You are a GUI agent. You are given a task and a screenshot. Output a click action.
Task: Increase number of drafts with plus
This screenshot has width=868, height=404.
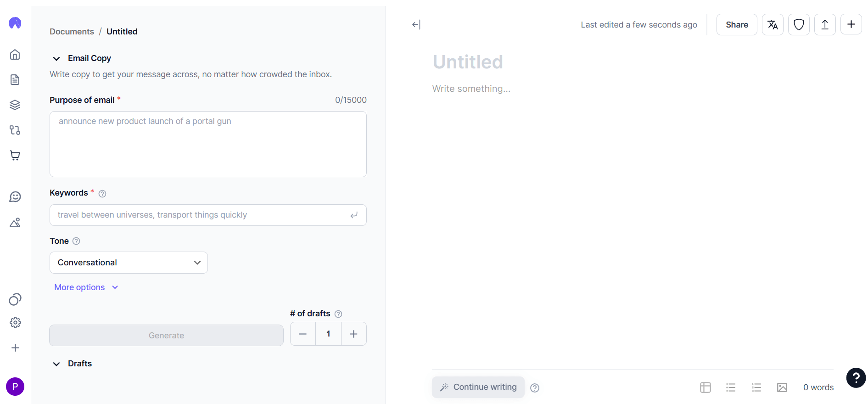[x=353, y=334]
